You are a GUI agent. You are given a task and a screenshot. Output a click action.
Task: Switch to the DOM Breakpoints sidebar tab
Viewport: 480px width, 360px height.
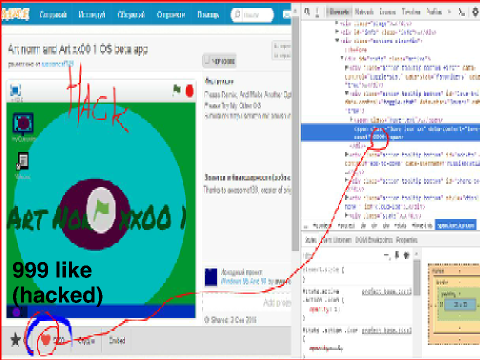[x=374, y=240]
